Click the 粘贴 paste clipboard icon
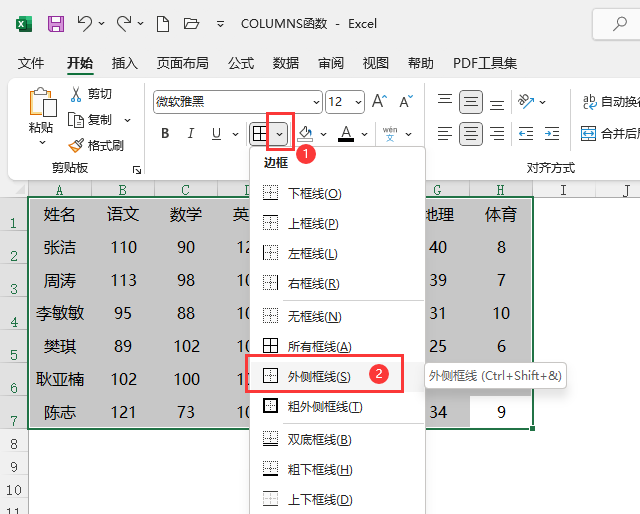This screenshot has height=514, width=640. (42, 102)
